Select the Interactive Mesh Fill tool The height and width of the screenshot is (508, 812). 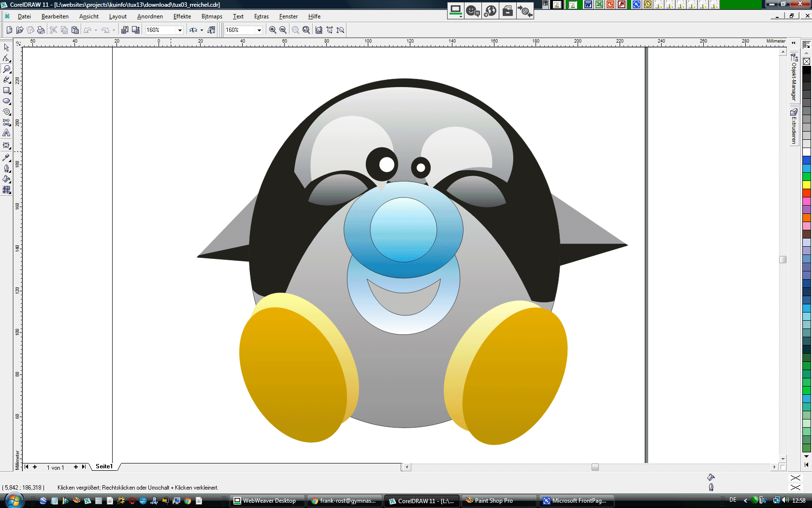click(x=6, y=190)
